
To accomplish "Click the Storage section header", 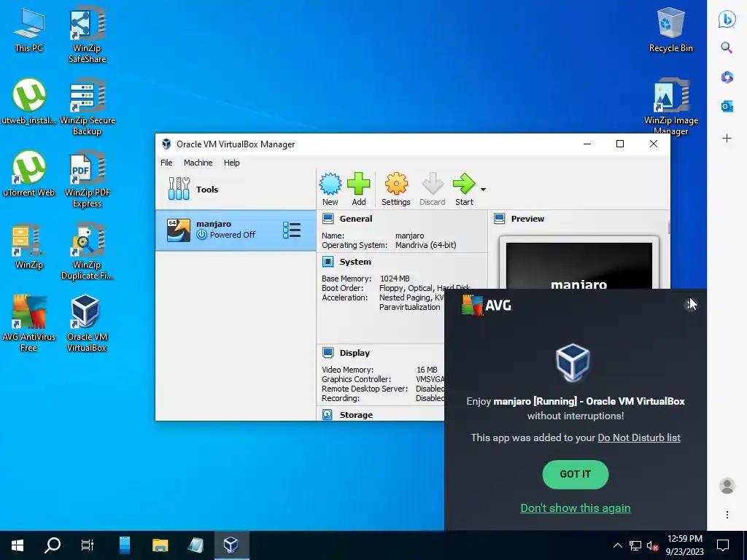I will click(356, 415).
